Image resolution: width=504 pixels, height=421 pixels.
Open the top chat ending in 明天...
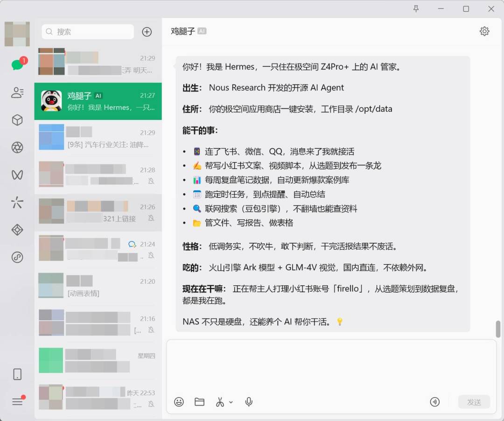coord(98,64)
